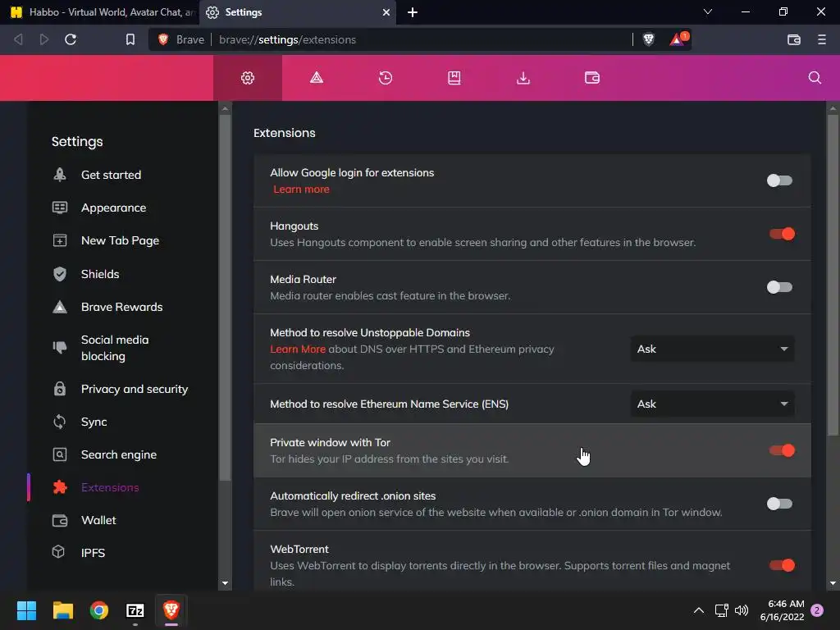Turn off Private window with Tor
Viewport: 840px width, 630px height.
pos(782,450)
